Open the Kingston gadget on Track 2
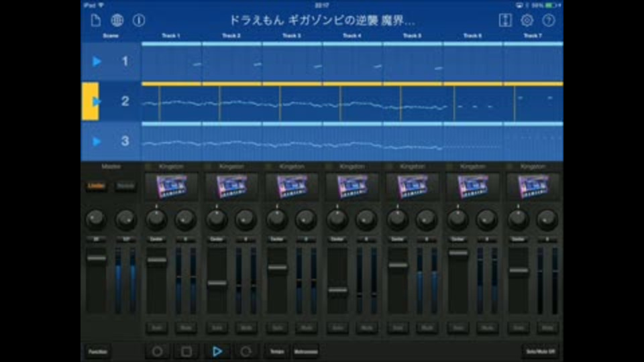Screen dimensions: 644x362 click(231, 187)
